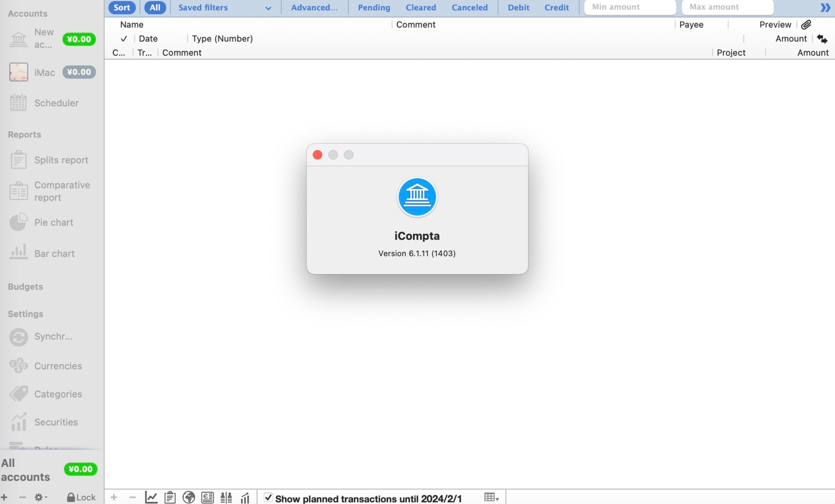Click the transaction split icon
835x504 pixels.
[x=226, y=498]
